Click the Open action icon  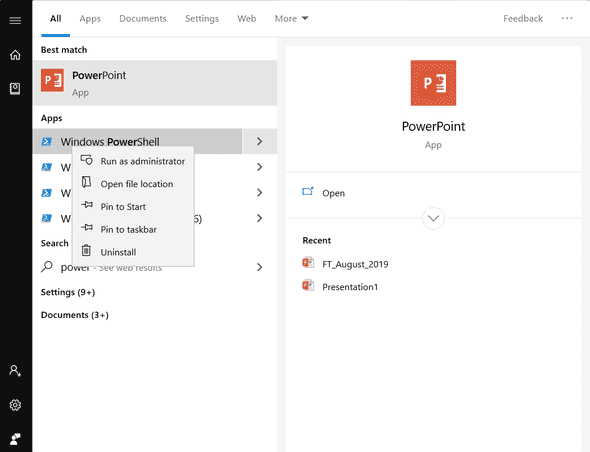click(308, 192)
